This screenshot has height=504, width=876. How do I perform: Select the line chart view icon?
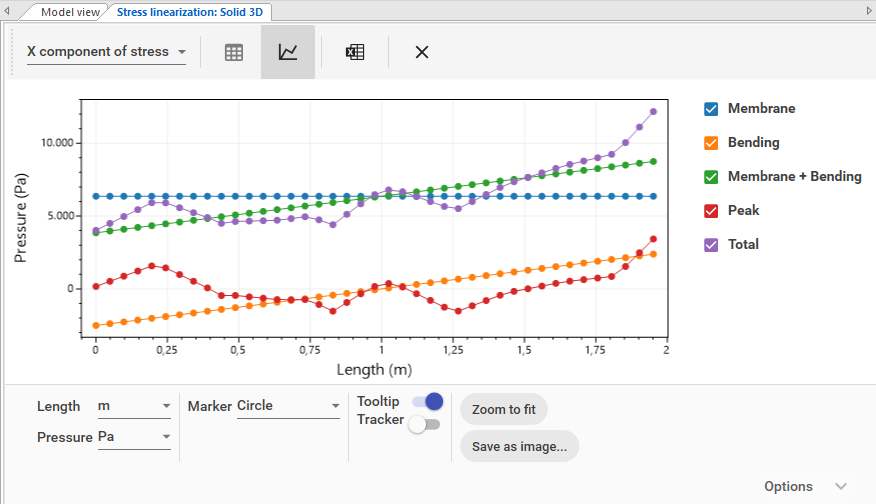(x=288, y=52)
